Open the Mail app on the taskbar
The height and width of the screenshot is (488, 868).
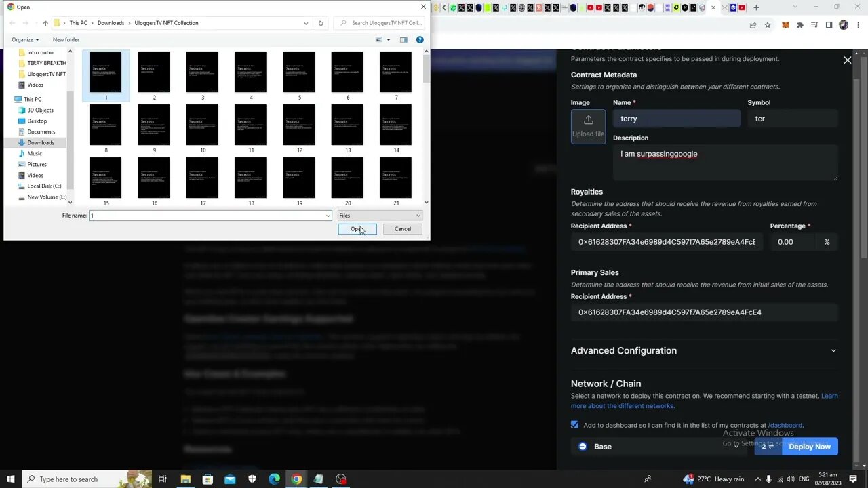(230, 479)
